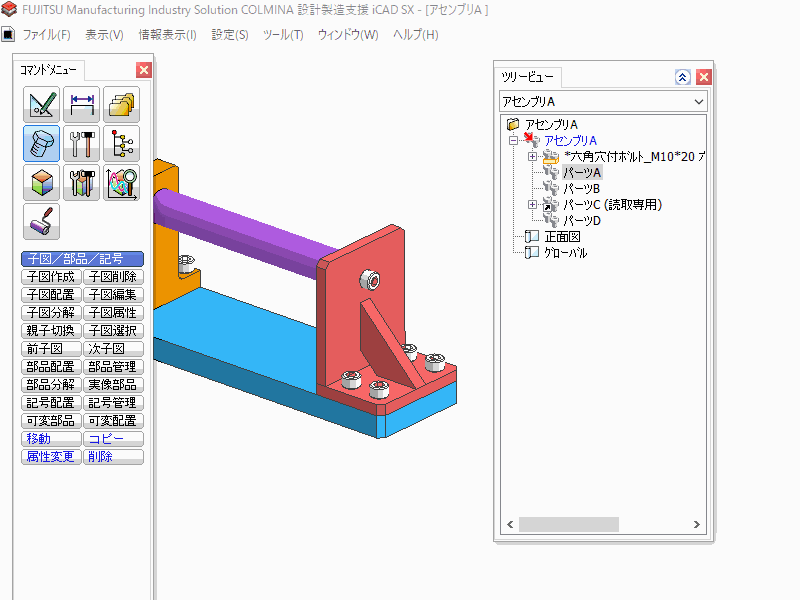The width and height of the screenshot is (800, 600).
Task: Collapse the blue アセンブリA tree node
Action: click(x=513, y=141)
